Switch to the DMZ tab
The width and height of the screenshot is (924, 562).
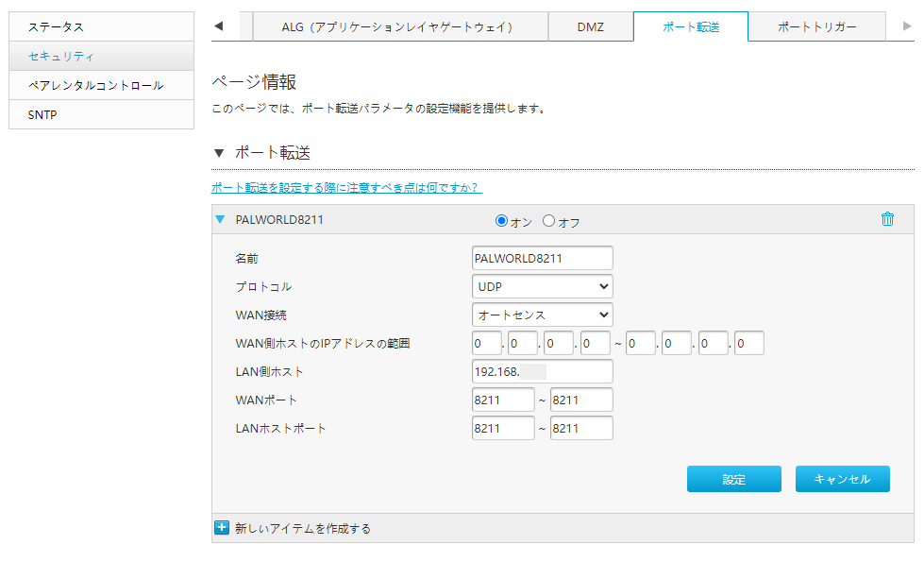590,27
